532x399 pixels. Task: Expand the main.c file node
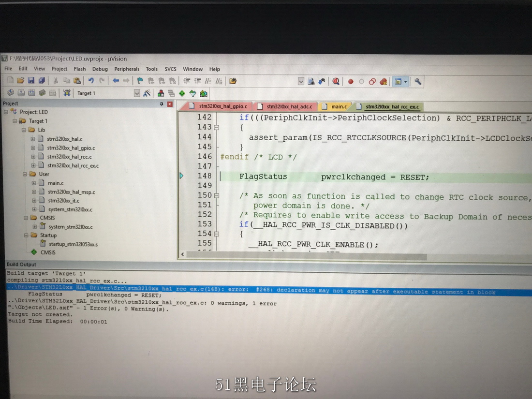[x=33, y=183]
